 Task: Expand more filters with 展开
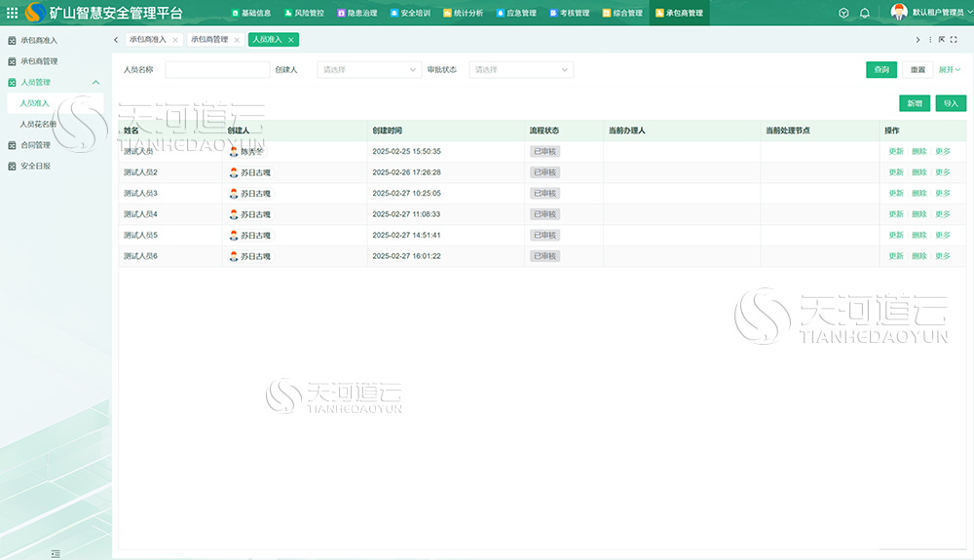(x=949, y=69)
